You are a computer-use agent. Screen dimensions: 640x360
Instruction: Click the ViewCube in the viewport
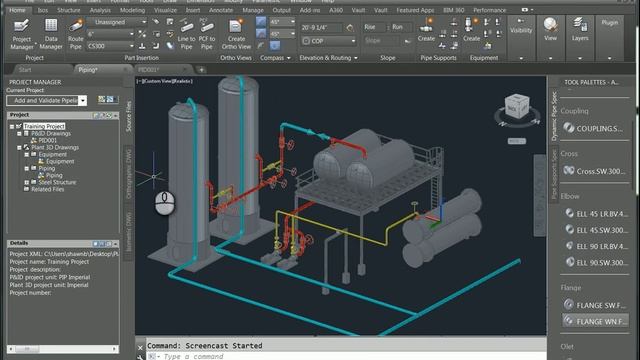(x=517, y=107)
